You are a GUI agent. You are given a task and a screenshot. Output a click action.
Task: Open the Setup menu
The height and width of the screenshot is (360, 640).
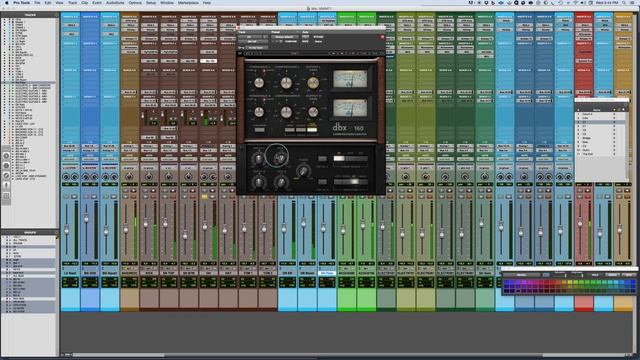coord(151,3)
